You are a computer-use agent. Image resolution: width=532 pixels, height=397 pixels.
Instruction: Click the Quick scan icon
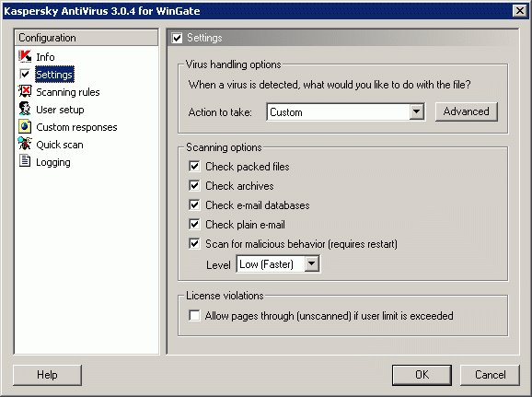point(25,144)
